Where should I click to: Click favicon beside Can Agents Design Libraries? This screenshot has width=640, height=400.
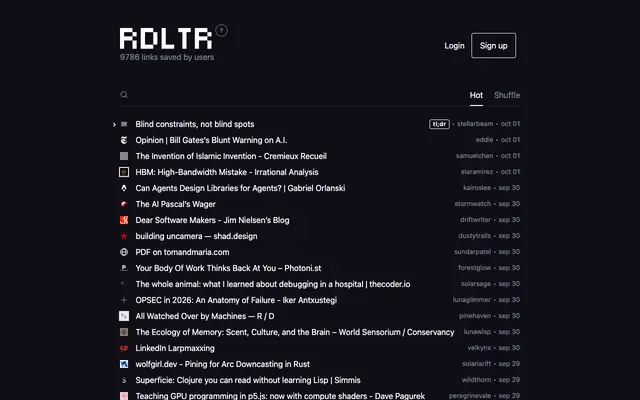coord(124,188)
